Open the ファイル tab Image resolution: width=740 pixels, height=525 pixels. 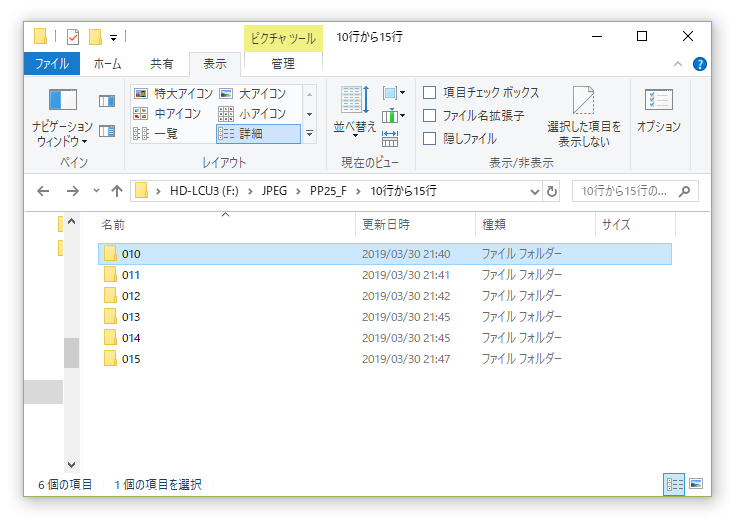(x=52, y=64)
